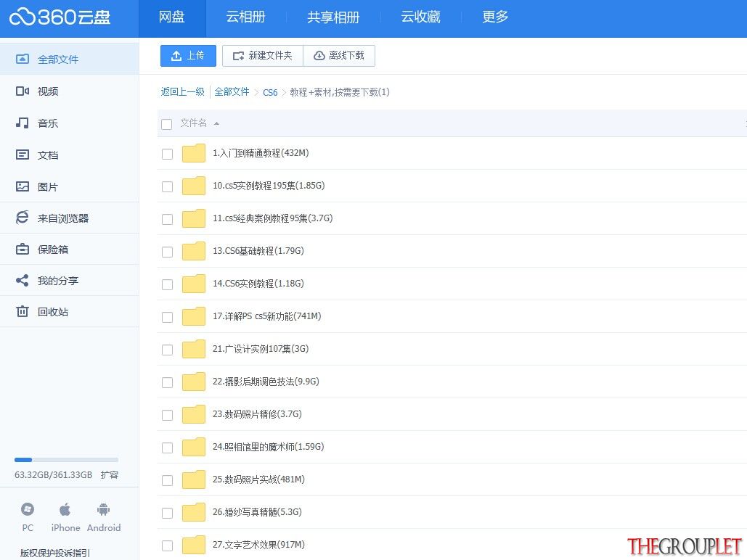Switch to the 云相册 tab
This screenshot has height=560, width=747.
(x=246, y=17)
